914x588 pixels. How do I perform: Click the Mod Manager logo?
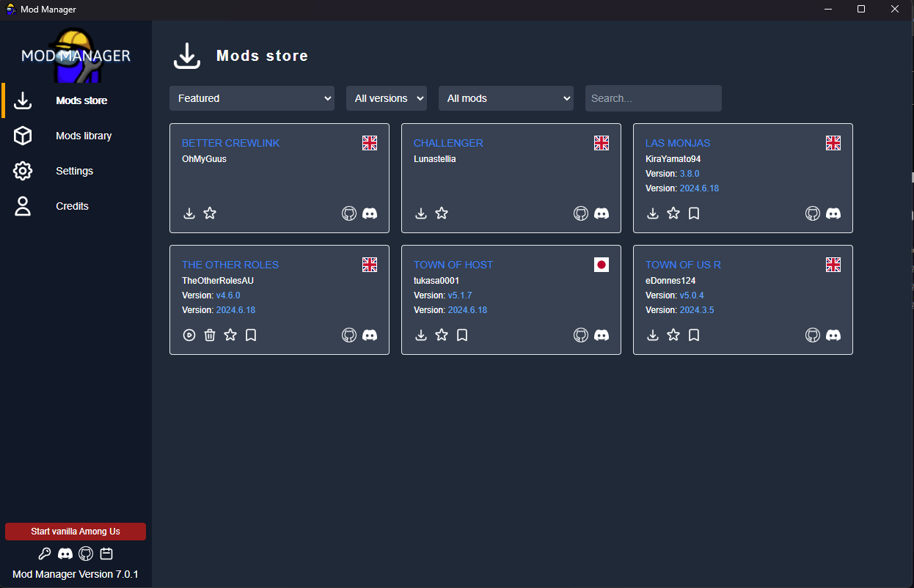tap(76, 55)
